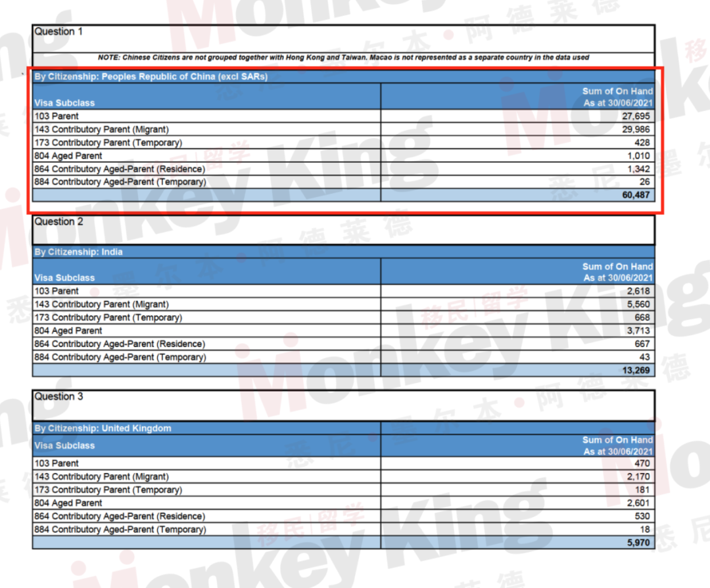Click the value 530
Image resolution: width=710 pixels, height=588 pixels.
[x=642, y=516]
